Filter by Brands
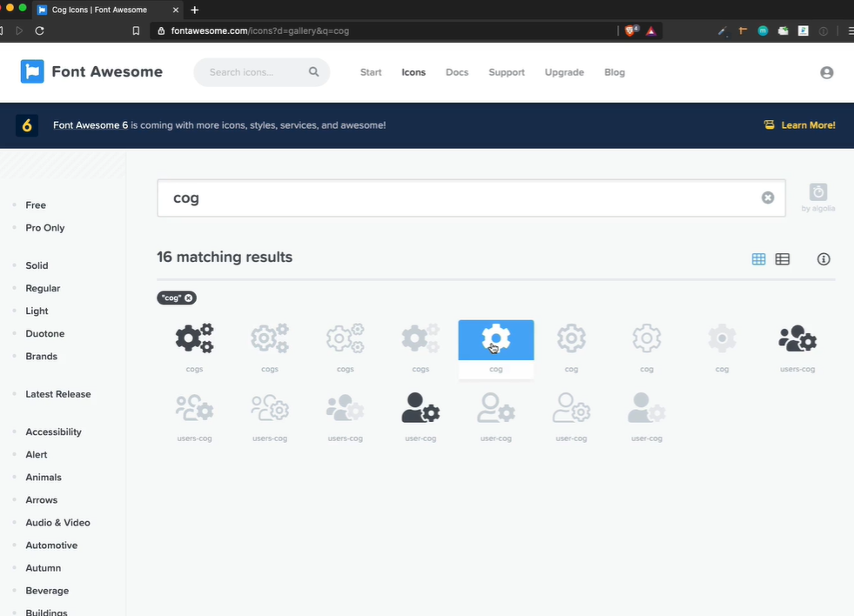This screenshot has width=854, height=616. (x=42, y=357)
